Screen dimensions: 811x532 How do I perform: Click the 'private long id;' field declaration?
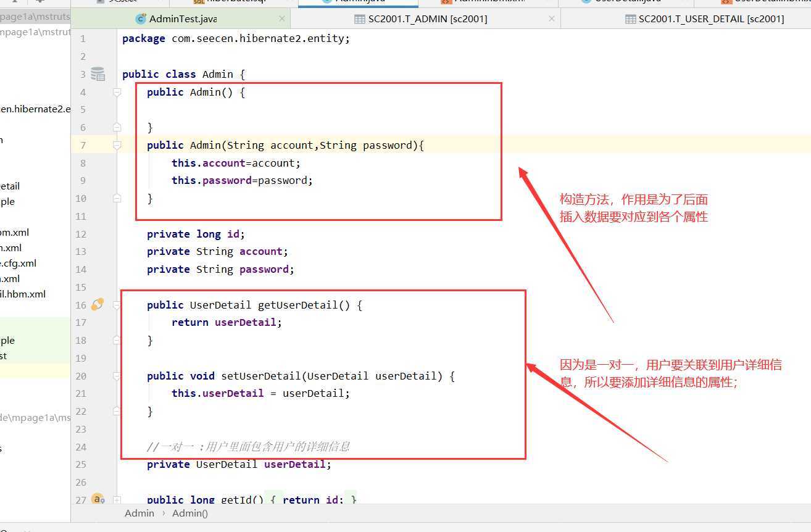(196, 234)
